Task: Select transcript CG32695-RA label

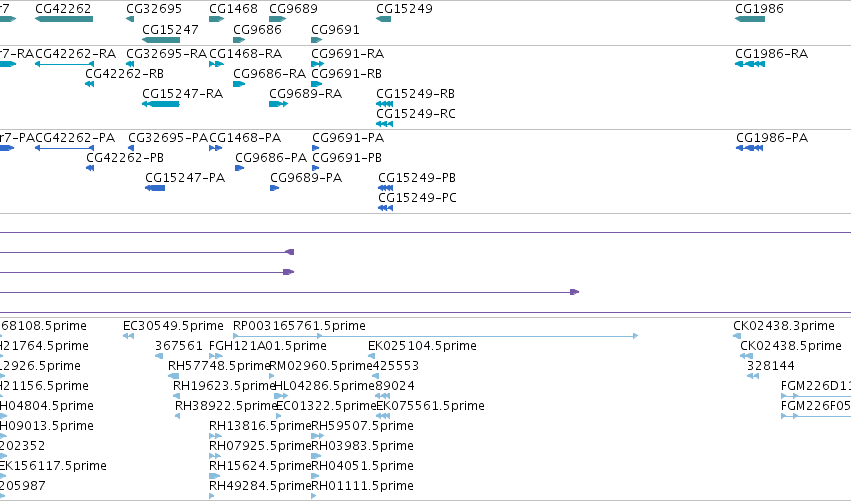Action: (167, 54)
